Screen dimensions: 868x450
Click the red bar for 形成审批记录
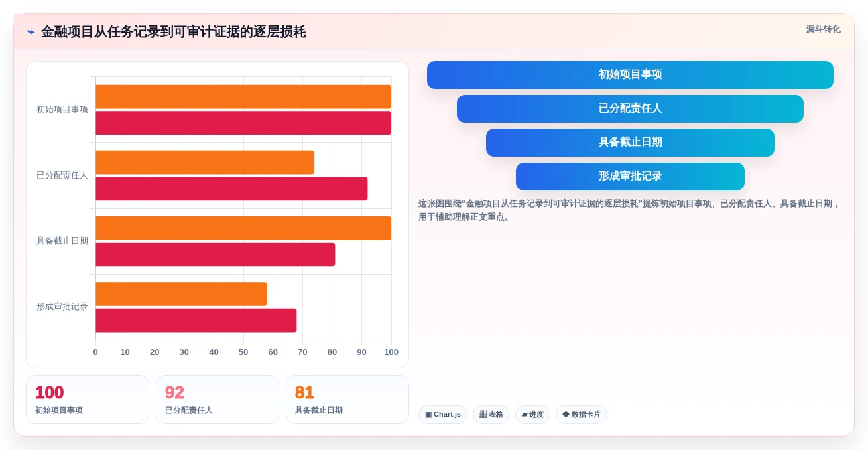[196, 321]
